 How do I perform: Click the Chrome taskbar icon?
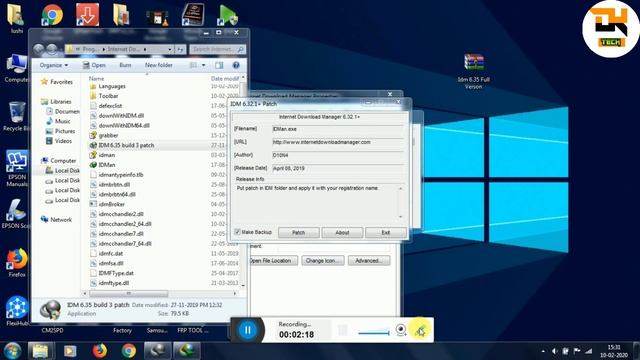click(129, 351)
